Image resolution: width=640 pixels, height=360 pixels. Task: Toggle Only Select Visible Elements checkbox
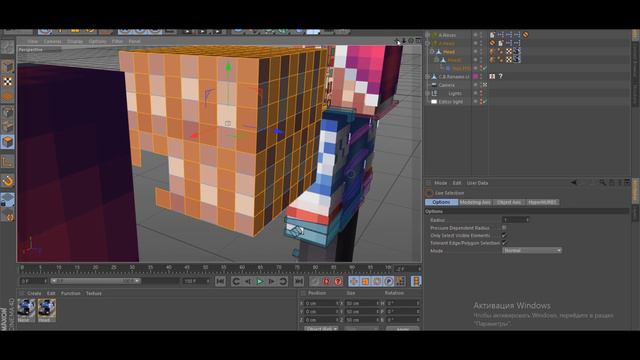point(504,235)
